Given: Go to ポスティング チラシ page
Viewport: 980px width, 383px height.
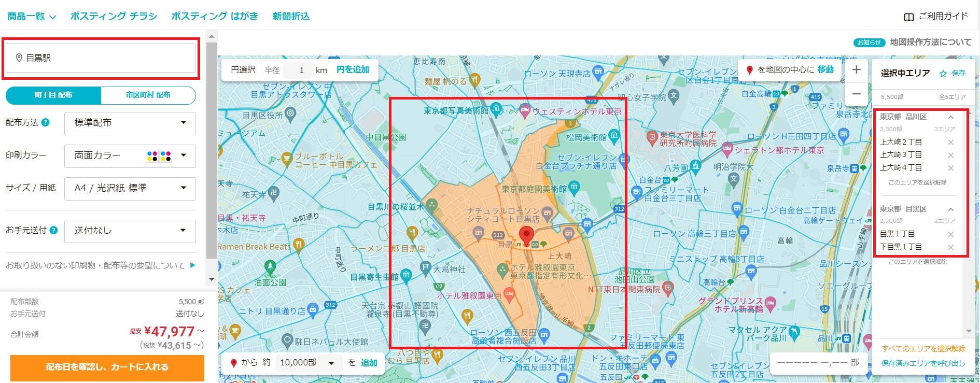Looking at the screenshot, I should (114, 17).
